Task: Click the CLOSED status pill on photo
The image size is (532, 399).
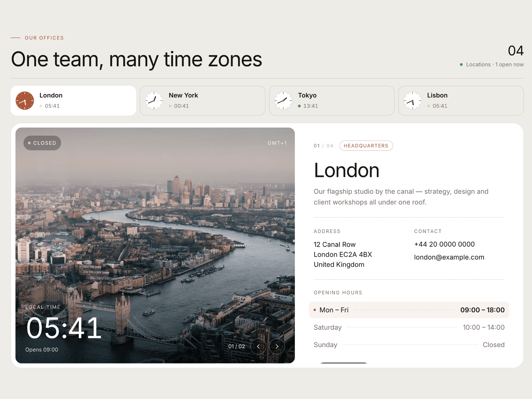Action: point(42,143)
